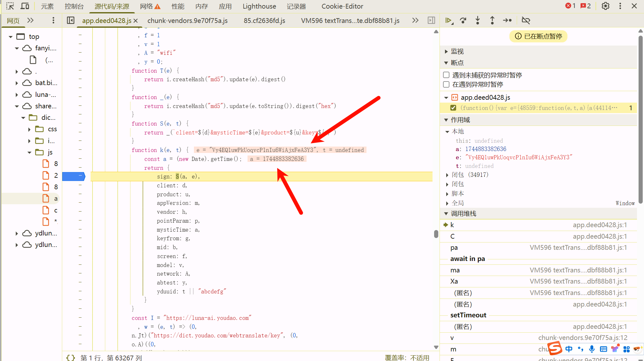Viewport: 644px width, 361px height.
Task: Resume script execution button
Action: click(x=449, y=20)
